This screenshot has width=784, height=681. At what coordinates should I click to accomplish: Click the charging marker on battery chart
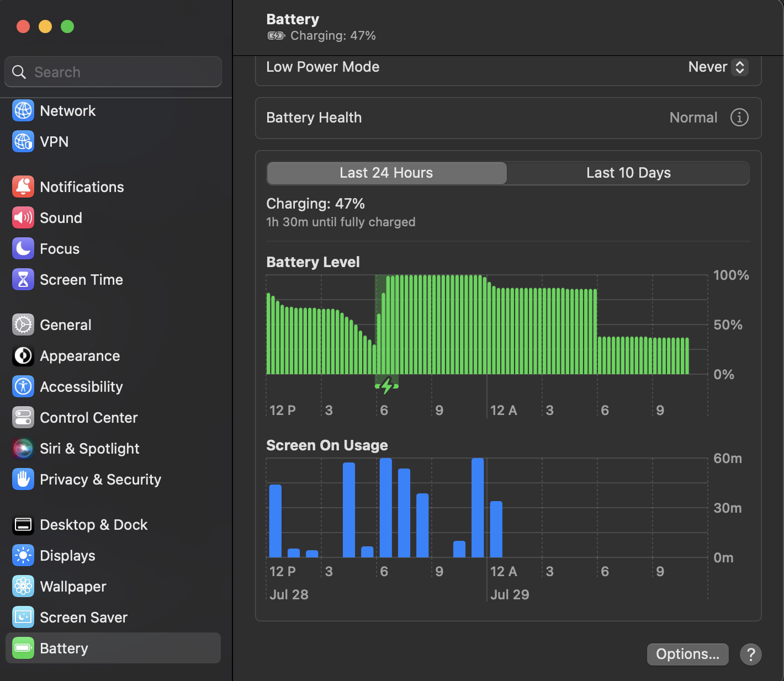pos(386,386)
